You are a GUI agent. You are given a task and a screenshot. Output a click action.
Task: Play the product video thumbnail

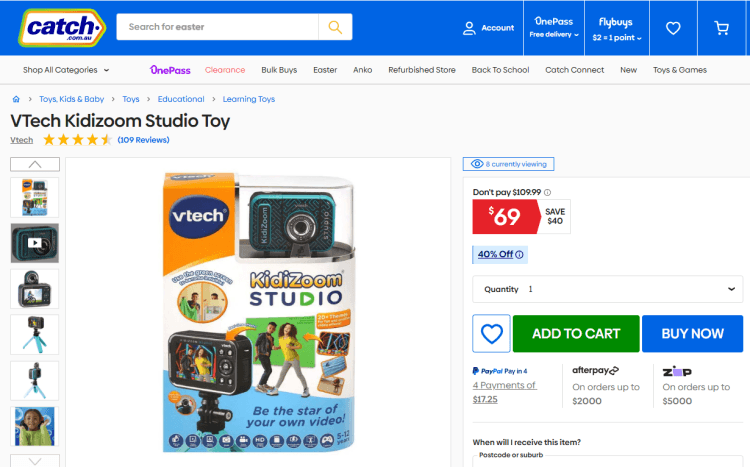pyautogui.click(x=34, y=243)
